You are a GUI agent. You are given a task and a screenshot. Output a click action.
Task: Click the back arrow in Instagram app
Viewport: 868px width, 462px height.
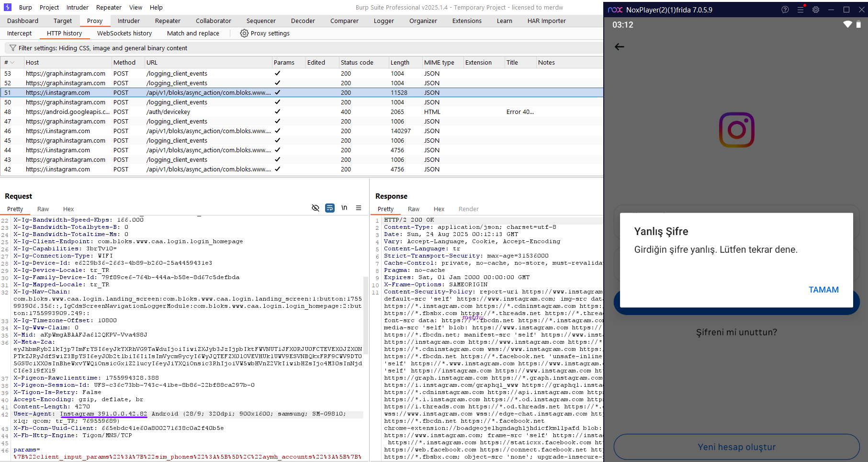point(620,46)
